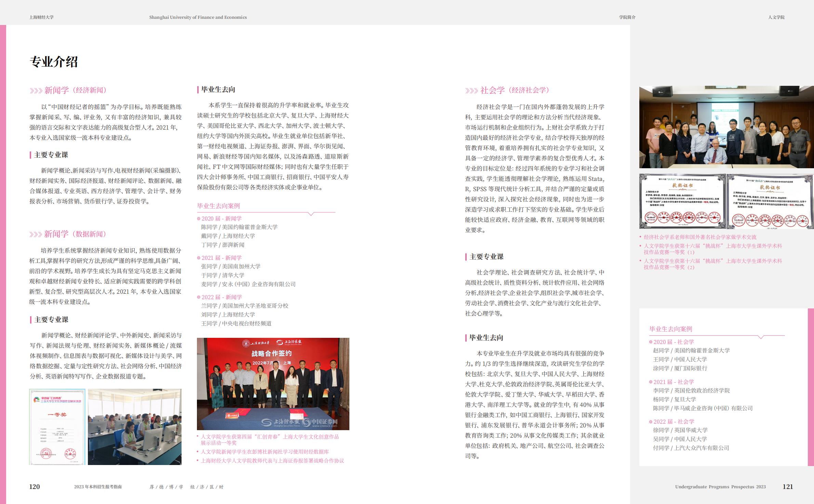814x504 pixels.
Task: Click the Shanghai University of Finance and Economics header
Action: pyautogui.click(x=197, y=17)
